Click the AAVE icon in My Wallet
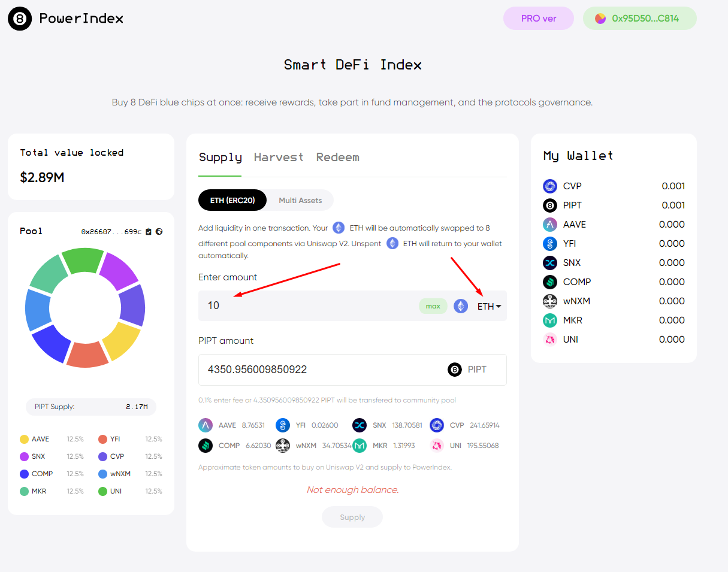728x572 pixels. coord(550,225)
